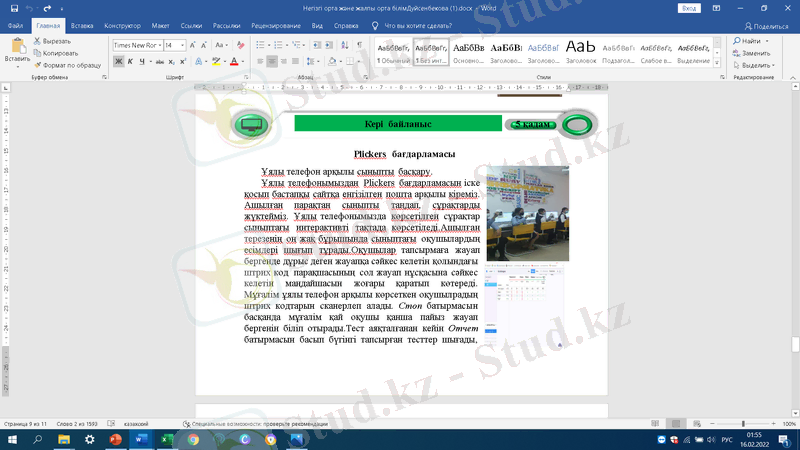Open PowerPoint from the Windows taskbar
This screenshot has width=800, height=450.
point(115,439)
